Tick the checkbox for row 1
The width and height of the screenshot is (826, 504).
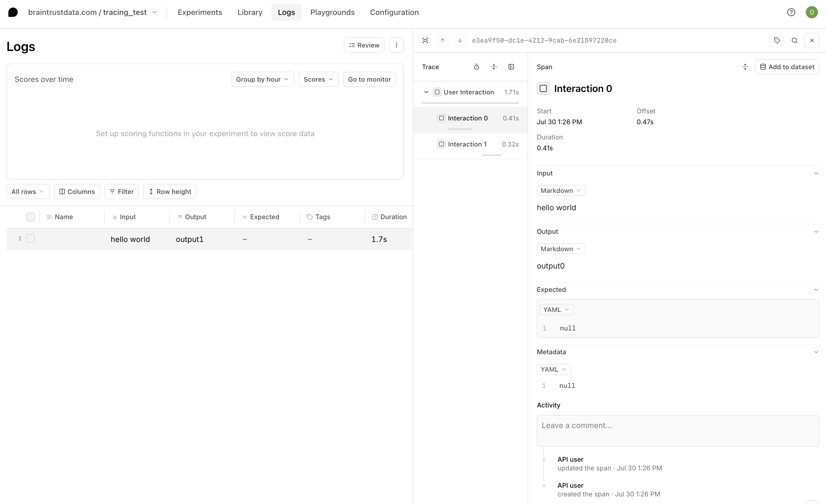[x=30, y=238]
